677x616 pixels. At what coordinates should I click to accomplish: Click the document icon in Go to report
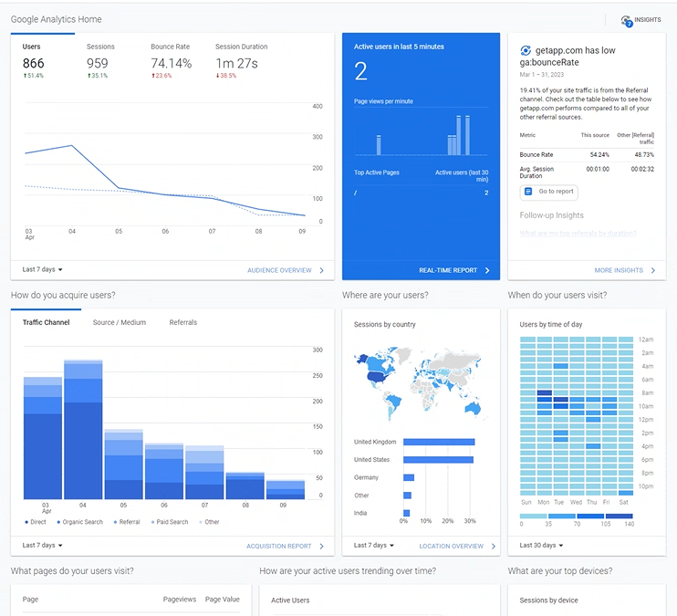(528, 192)
